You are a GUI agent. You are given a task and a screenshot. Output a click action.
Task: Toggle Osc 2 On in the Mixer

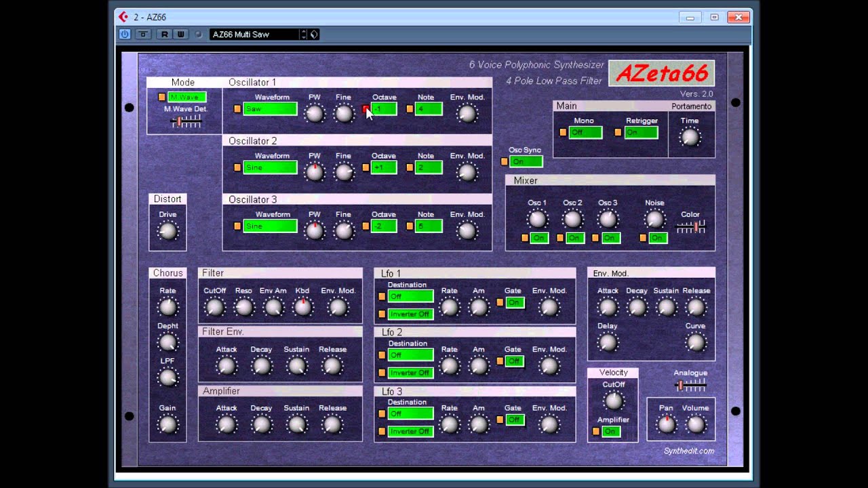[x=574, y=238]
